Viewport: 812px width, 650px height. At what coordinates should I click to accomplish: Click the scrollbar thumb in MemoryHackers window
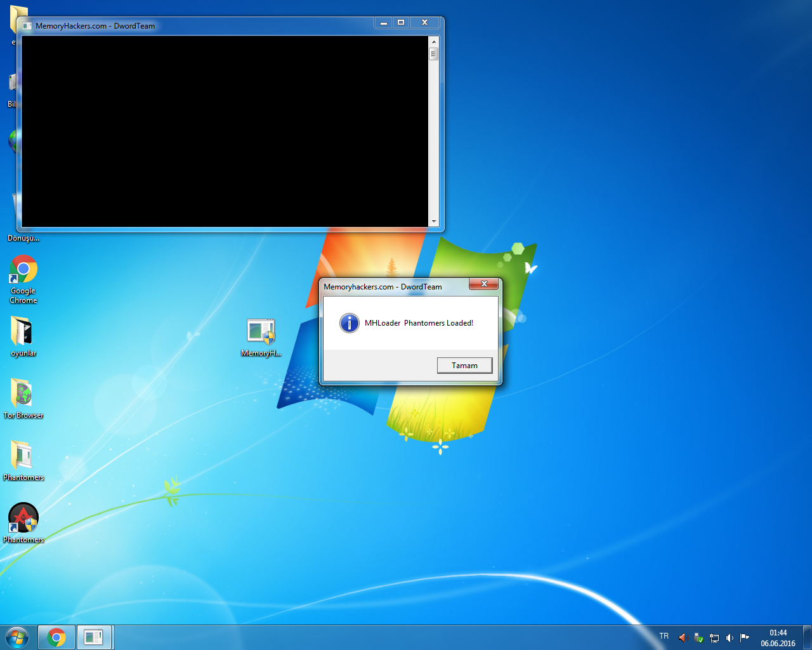[x=434, y=54]
